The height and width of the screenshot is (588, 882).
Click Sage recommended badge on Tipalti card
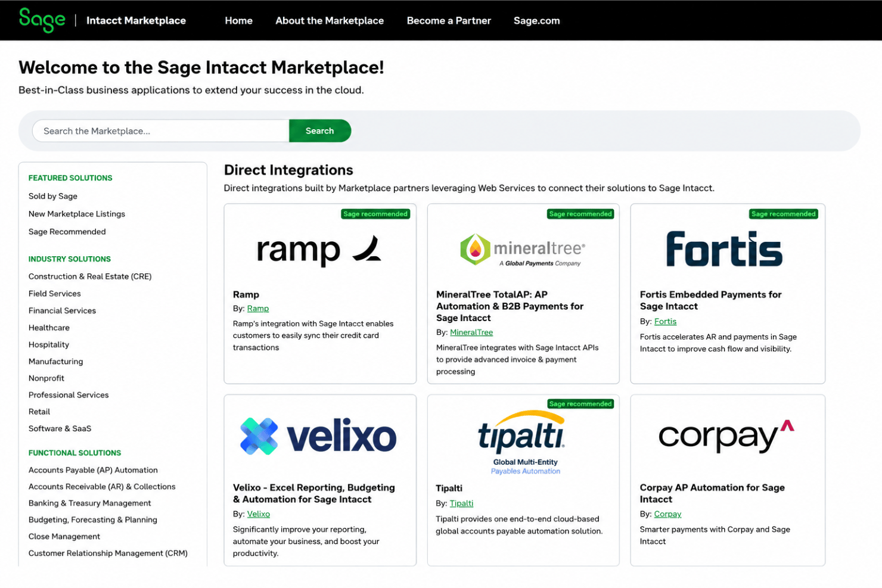(x=580, y=404)
